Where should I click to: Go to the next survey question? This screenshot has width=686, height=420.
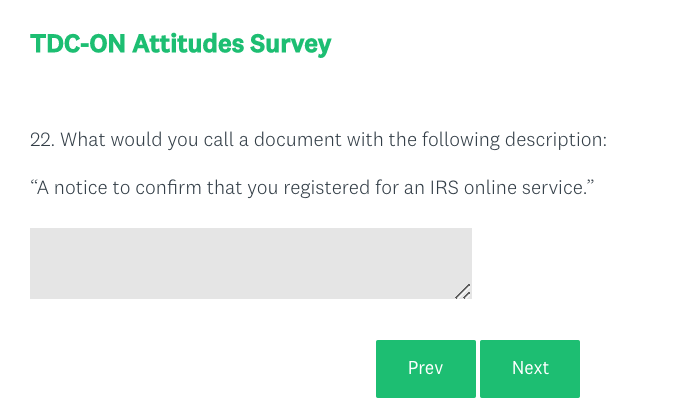click(529, 368)
